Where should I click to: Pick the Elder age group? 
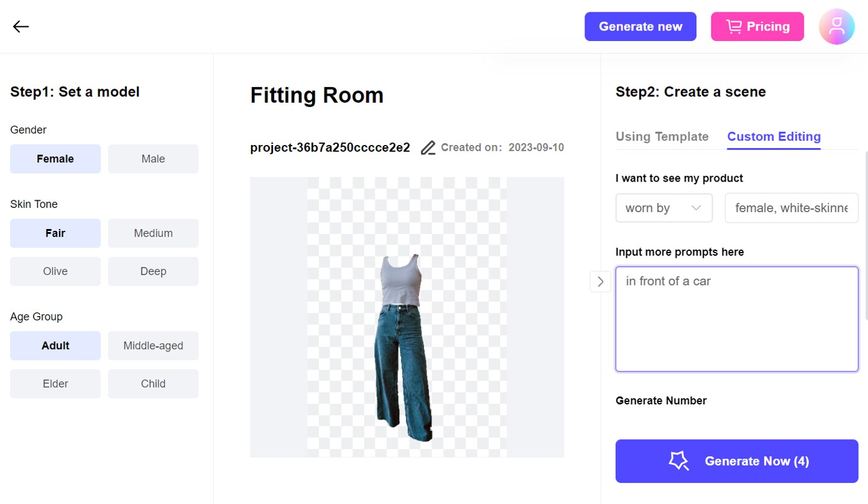coord(55,383)
